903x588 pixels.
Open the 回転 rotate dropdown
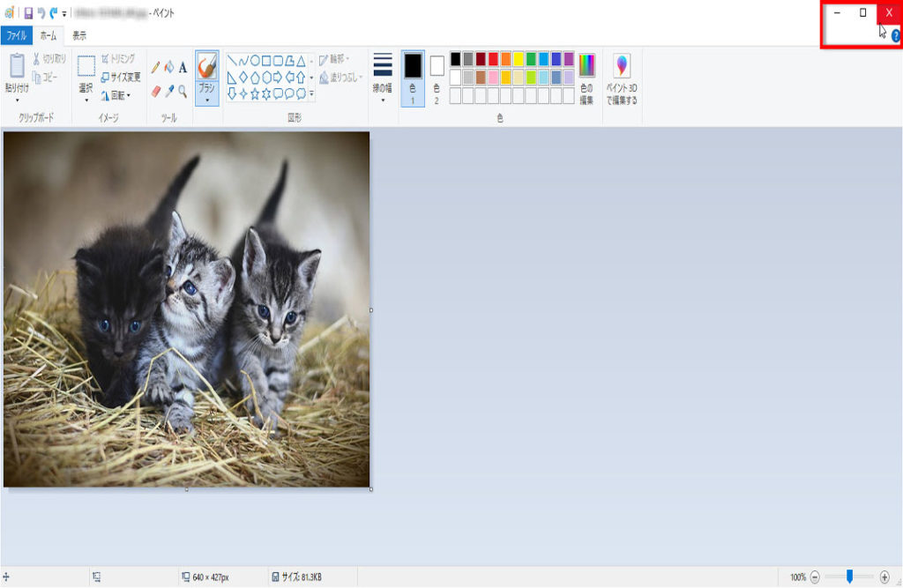click(116, 95)
